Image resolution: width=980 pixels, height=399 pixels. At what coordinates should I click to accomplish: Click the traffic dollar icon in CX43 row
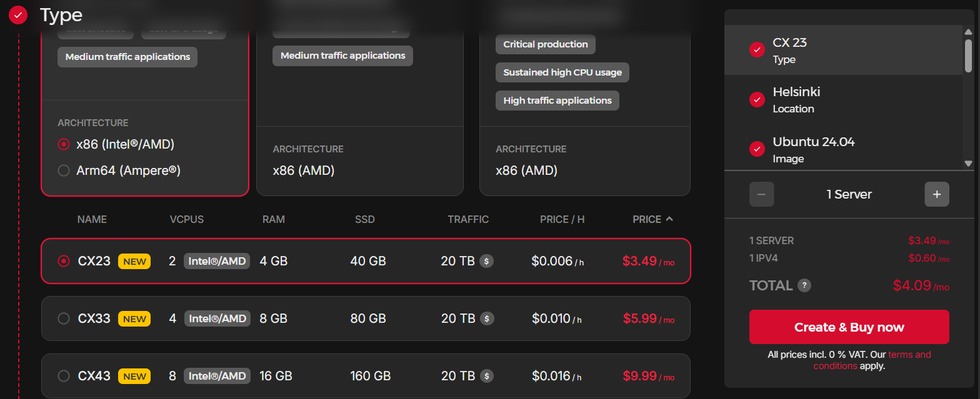pos(487,376)
